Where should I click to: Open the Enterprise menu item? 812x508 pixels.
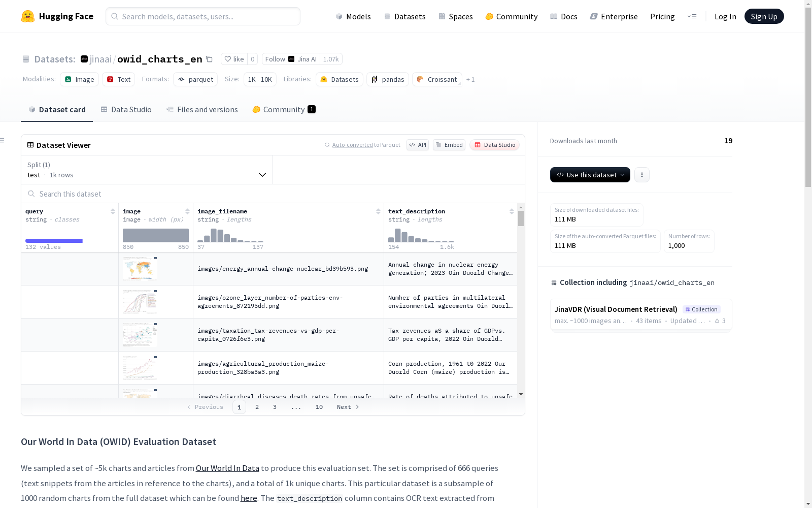(614, 16)
